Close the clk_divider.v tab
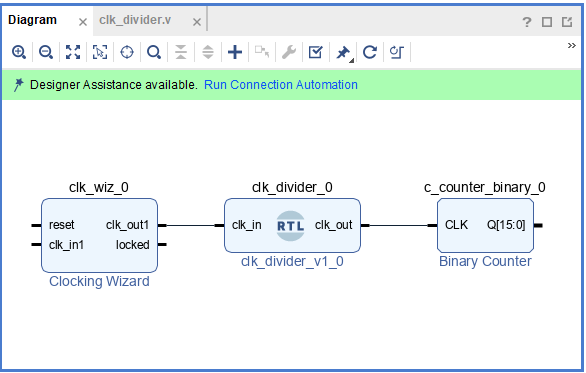The image size is (586, 373). (197, 22)
